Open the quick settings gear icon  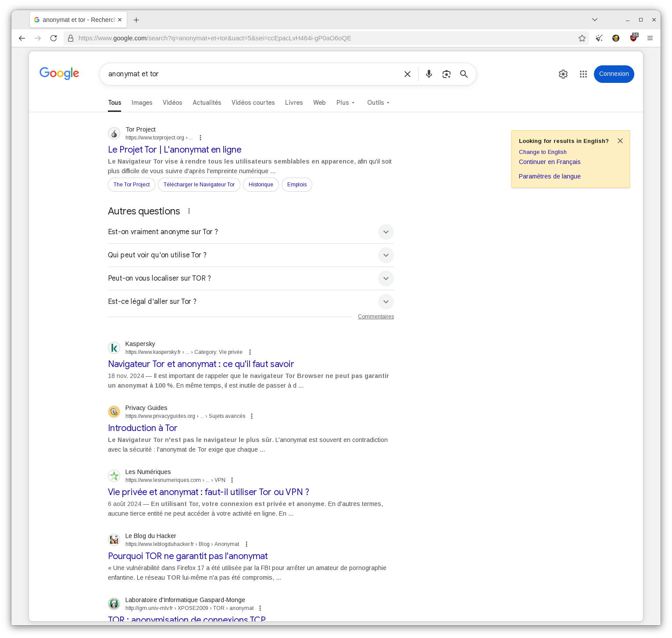pos(563,74)
